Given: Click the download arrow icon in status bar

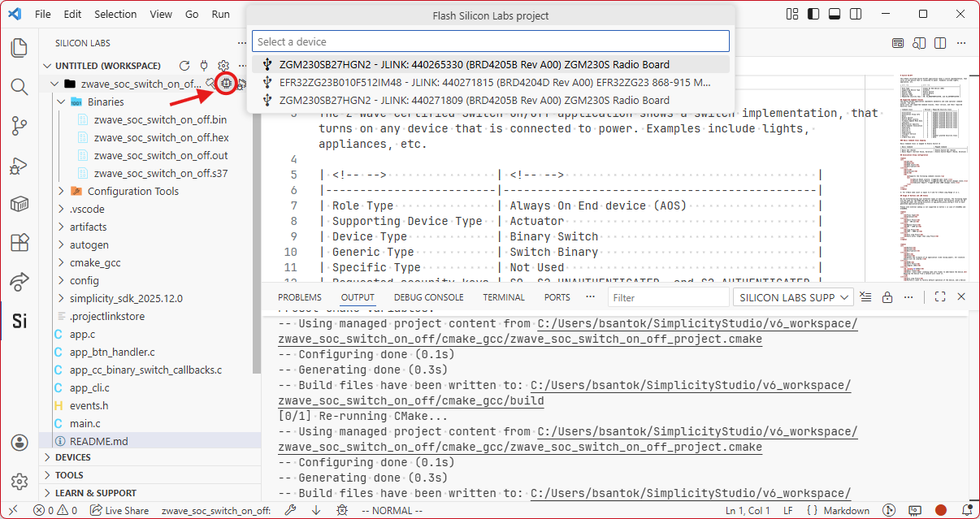Looking at the screenshot, I should tap(316, 511).
